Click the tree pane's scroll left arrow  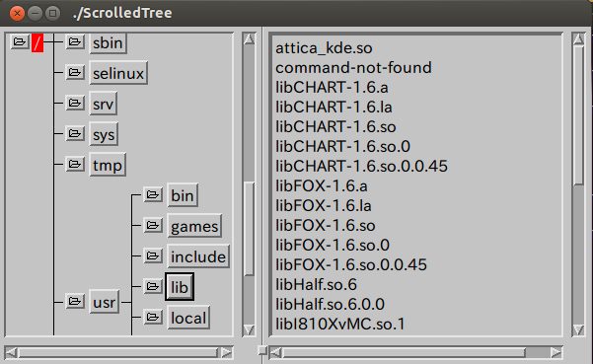11,352
